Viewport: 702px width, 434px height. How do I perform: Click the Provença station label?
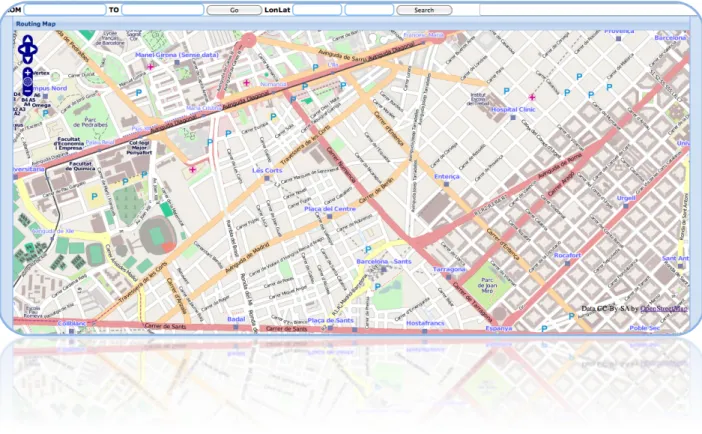(x=619, y=31)
